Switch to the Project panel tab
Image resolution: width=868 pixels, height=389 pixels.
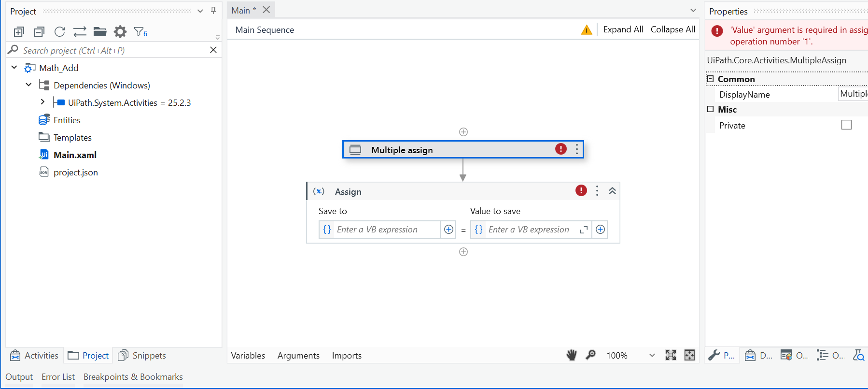(88, 355)
